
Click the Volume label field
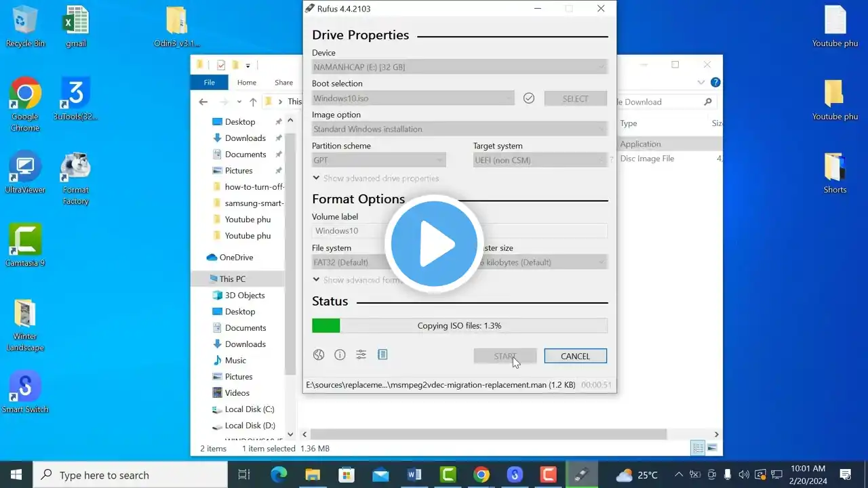(x=459, y=231)
